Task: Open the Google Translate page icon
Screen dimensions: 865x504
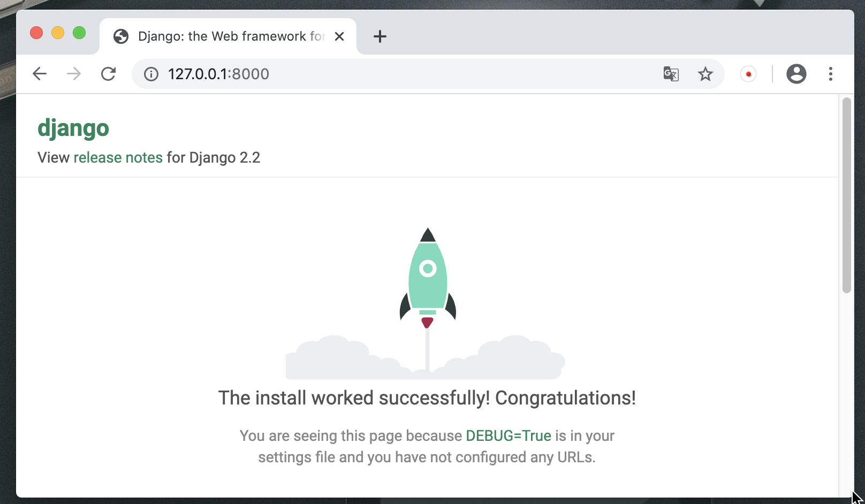Action: [671, 74]
